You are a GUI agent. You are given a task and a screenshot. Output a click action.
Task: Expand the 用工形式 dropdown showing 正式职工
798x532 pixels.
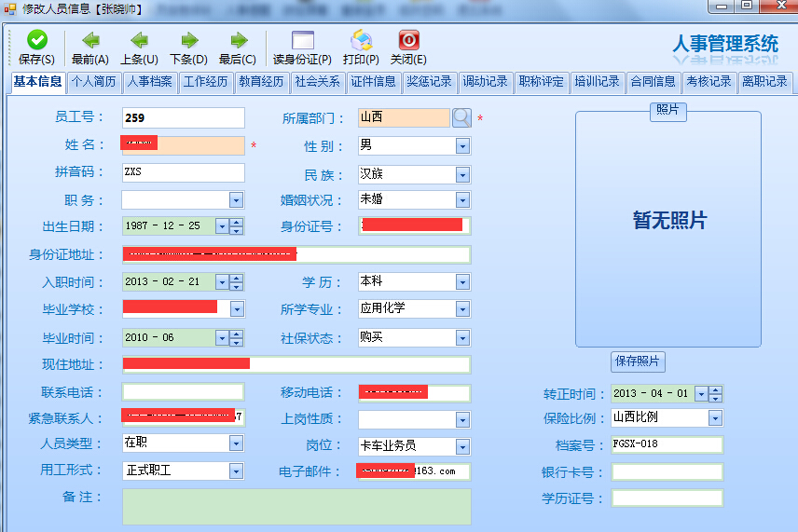click(236, 471)
